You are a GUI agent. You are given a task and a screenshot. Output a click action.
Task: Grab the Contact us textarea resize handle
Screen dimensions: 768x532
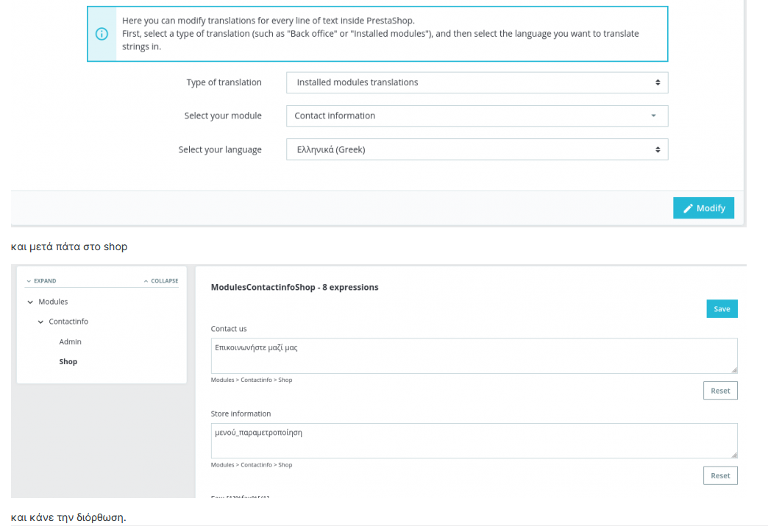tap(733, 370)
